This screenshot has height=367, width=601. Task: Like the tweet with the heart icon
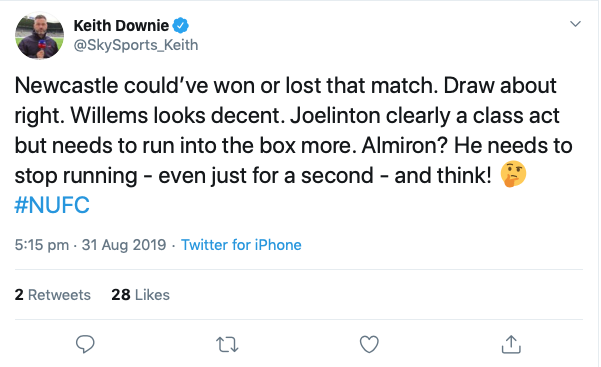pyautogui.click(x=369, y=344)
